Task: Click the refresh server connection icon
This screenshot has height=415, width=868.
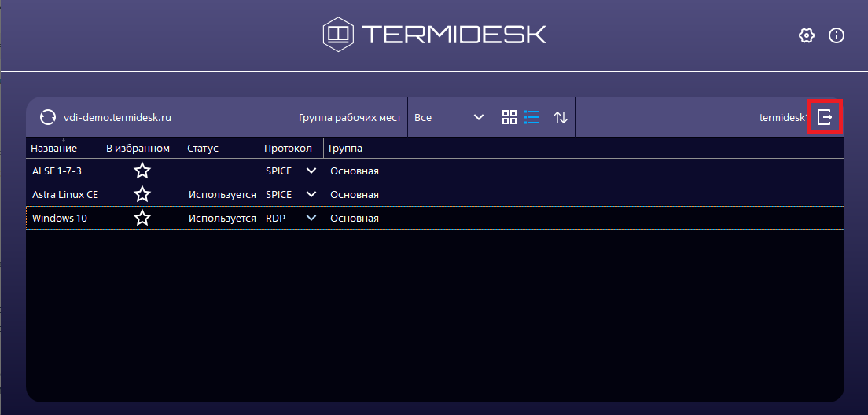Action: (48, 118)
